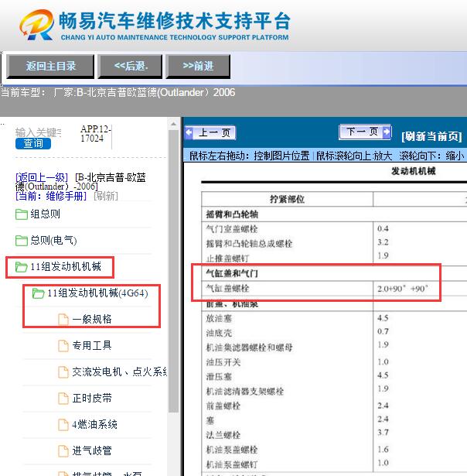Click the 一般规格 document icon
Screen dimensions: 467x476
click(x=63, y=320)
